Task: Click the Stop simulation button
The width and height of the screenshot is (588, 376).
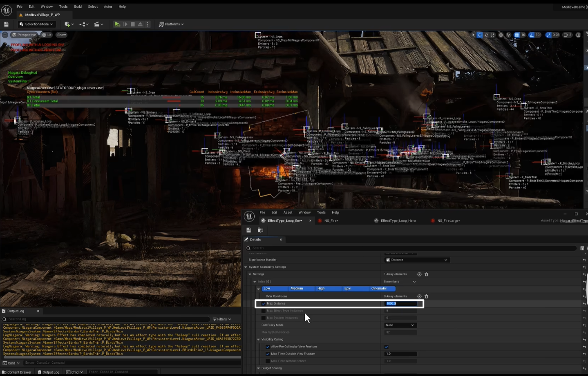Action: coord(133,24)
